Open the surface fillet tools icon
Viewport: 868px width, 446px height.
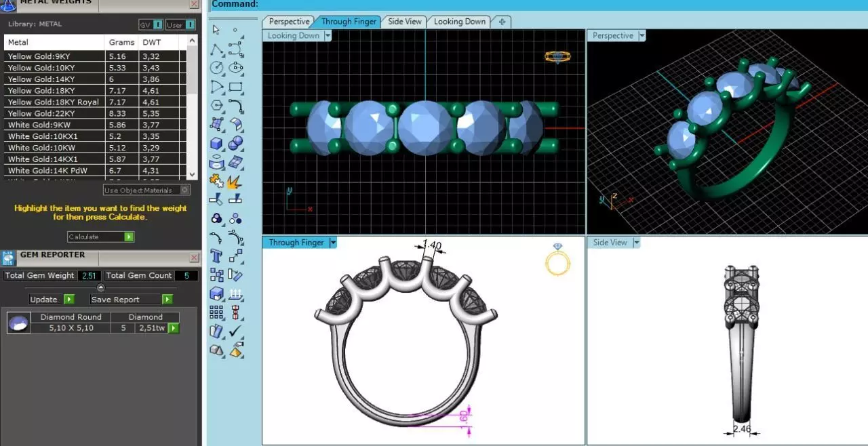(x=235, y=124)
